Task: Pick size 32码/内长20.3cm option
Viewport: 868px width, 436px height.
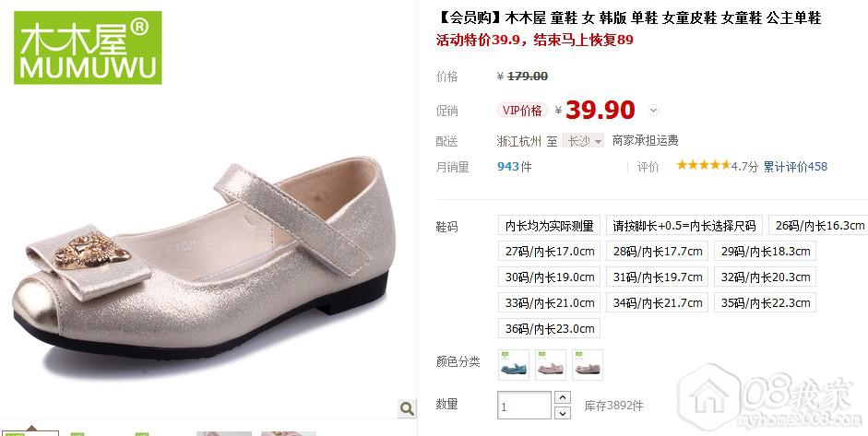Action: (x=765, y=277)
